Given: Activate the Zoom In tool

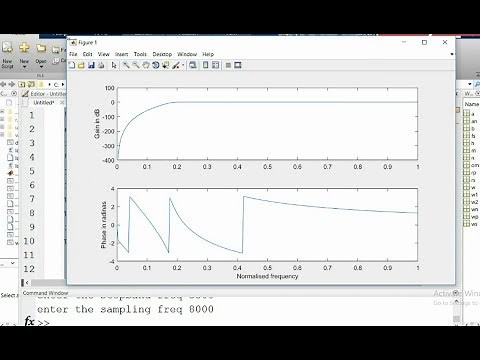Looking at the screenshot, I should pyautogui.click(x=126, y=65).
